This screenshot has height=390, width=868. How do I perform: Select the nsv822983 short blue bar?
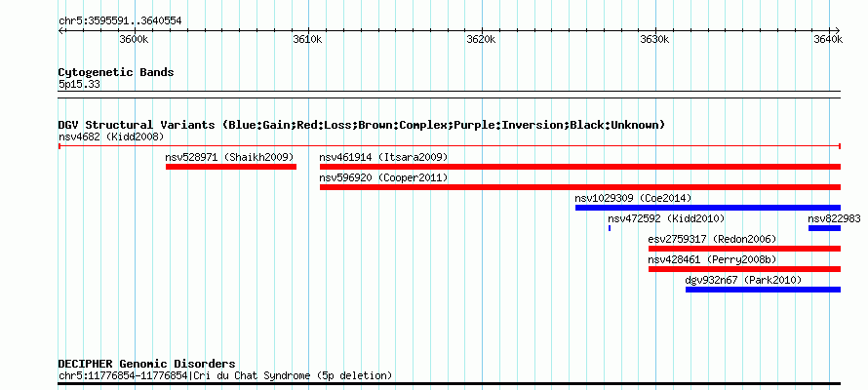pos(824,228)
